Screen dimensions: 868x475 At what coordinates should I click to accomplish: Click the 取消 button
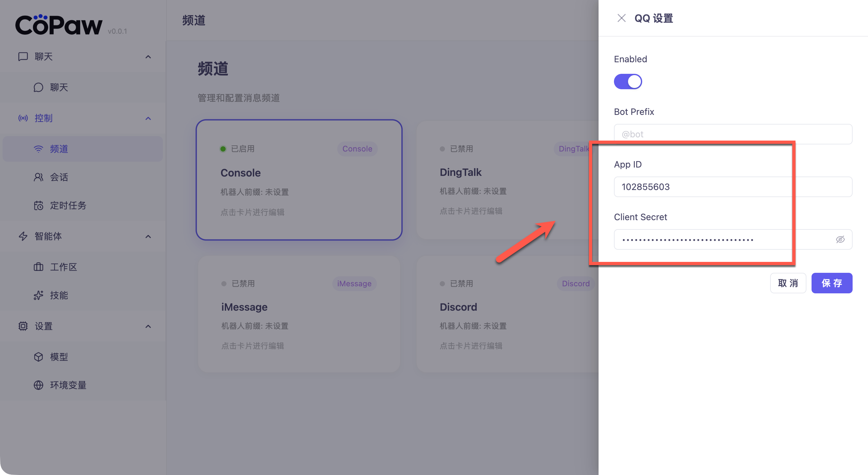[x=788, y=283]
